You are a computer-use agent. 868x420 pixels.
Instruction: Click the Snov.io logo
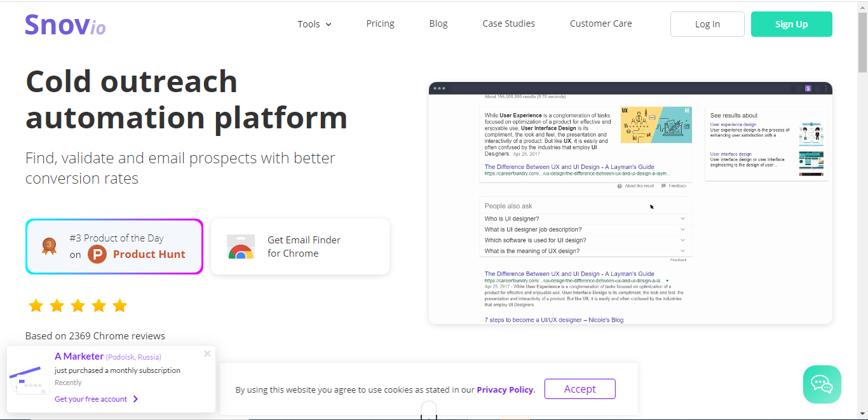coord(65,24)
